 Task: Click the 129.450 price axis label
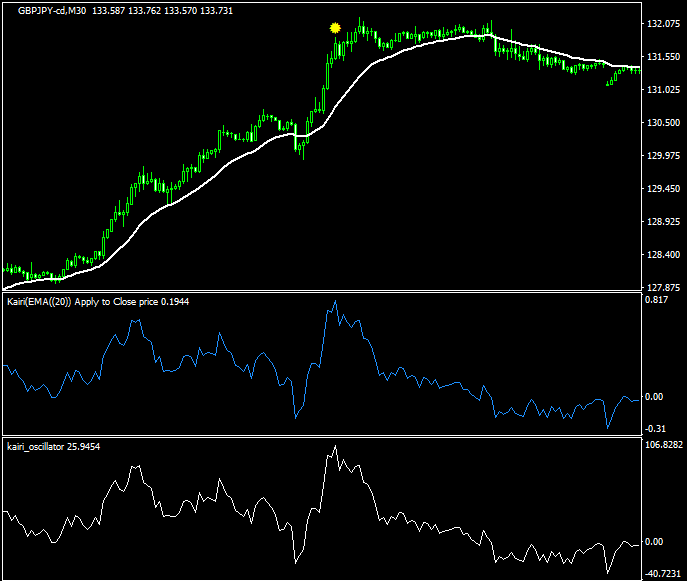[661, 189]
